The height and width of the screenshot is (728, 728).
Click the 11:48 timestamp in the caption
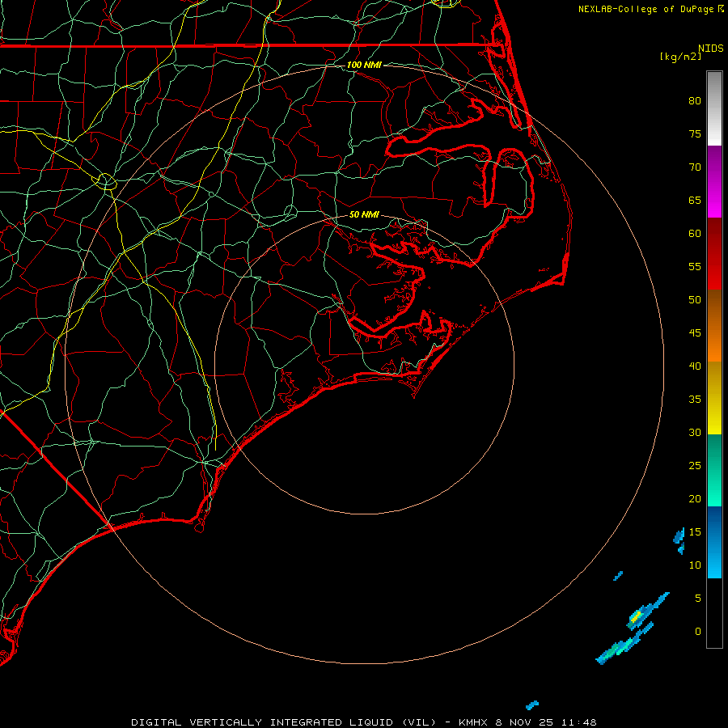[578, 722]
